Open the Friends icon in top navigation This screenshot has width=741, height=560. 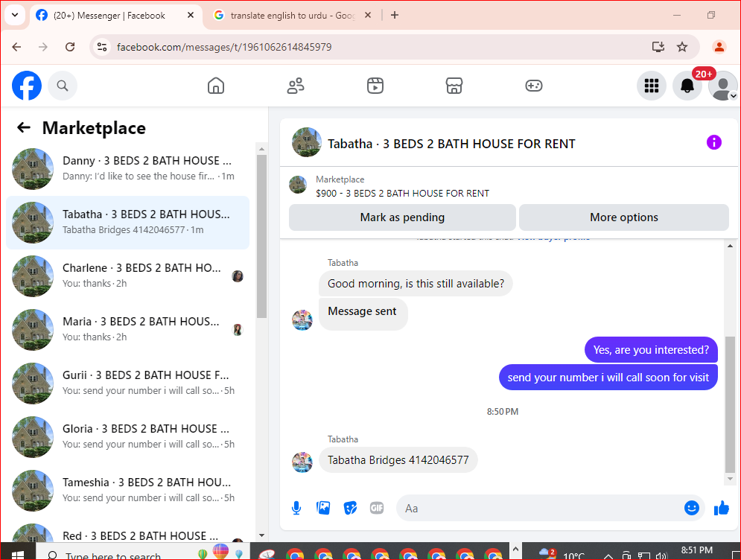click(x=296, y=86)
